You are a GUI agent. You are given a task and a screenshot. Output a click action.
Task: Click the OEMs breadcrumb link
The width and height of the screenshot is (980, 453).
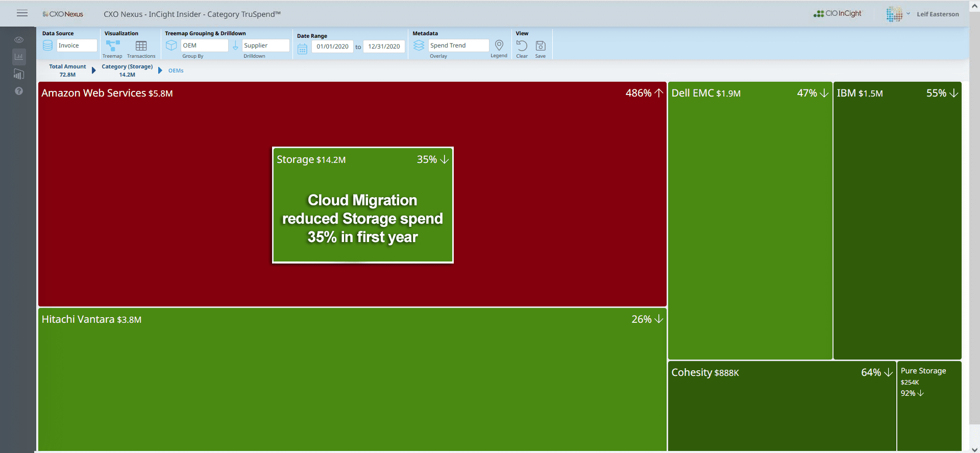click(x=176, y=70)
